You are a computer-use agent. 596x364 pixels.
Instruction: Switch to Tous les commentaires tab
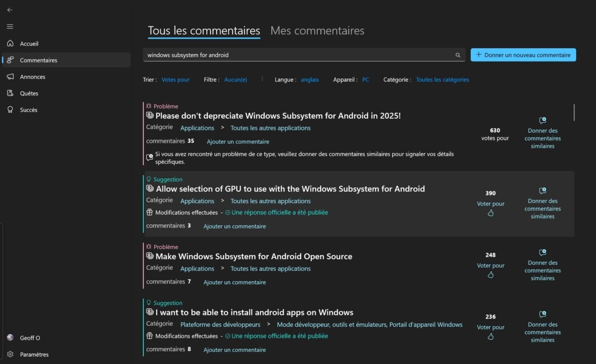coord(204,31)
